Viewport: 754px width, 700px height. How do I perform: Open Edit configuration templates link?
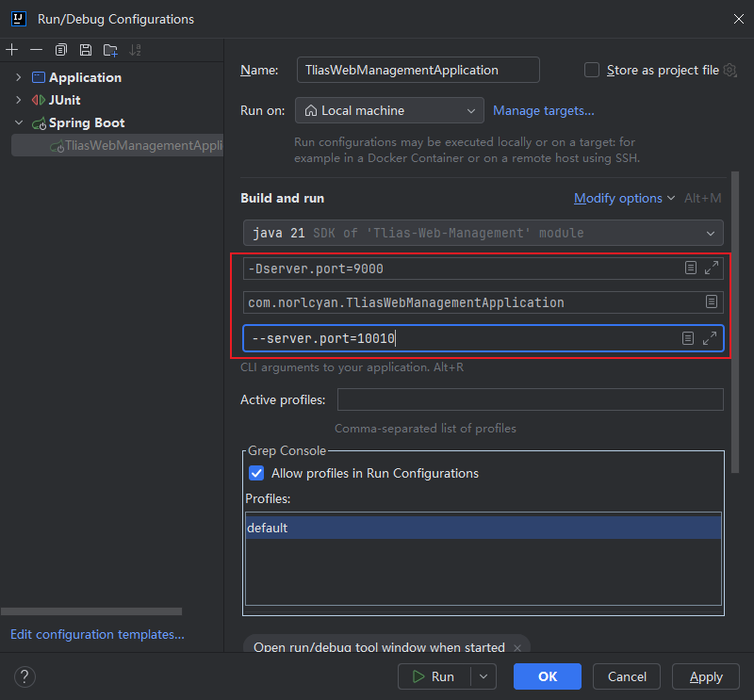(97, 634)
